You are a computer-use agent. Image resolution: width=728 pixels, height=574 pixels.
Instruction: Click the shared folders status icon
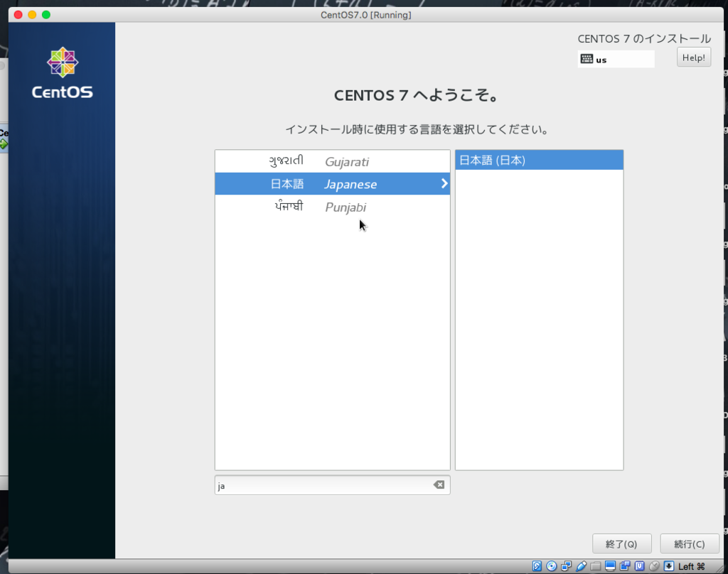(x=596, y=566)
